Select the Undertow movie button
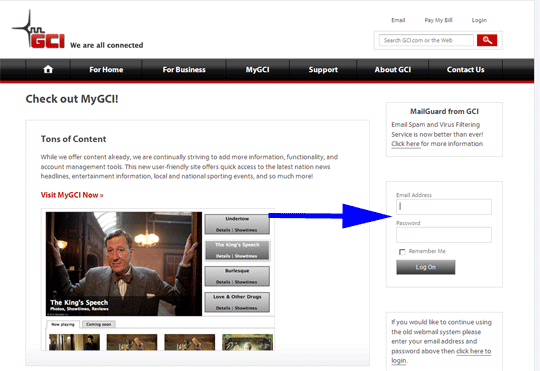The image size is (540, 371). tap(237, 224)
